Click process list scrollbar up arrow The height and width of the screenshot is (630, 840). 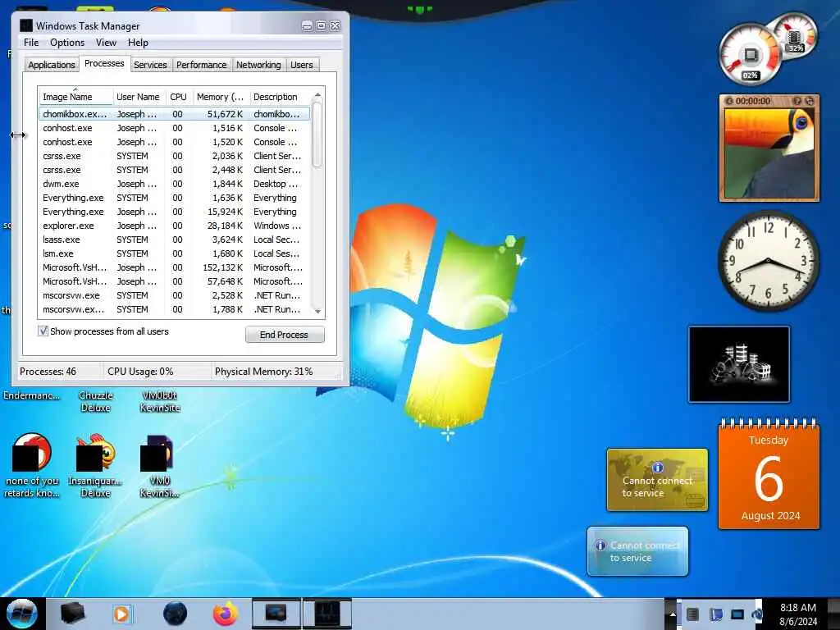tap(317, 95)
